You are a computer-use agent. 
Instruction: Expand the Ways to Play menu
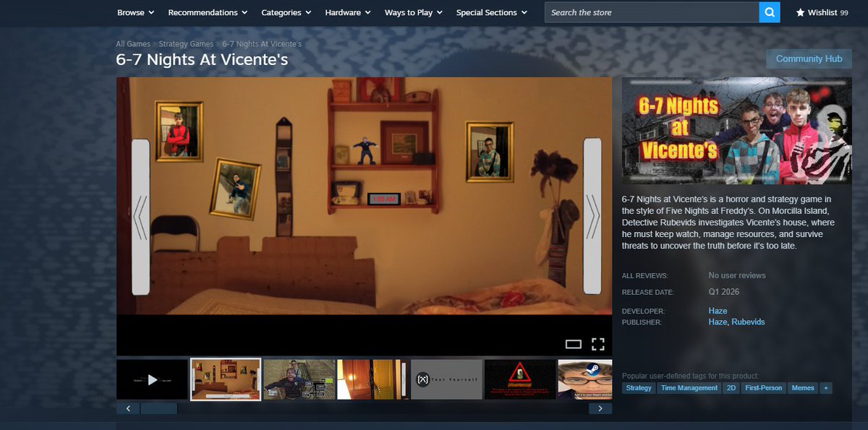pyautogui.click(x=414, y=12)
